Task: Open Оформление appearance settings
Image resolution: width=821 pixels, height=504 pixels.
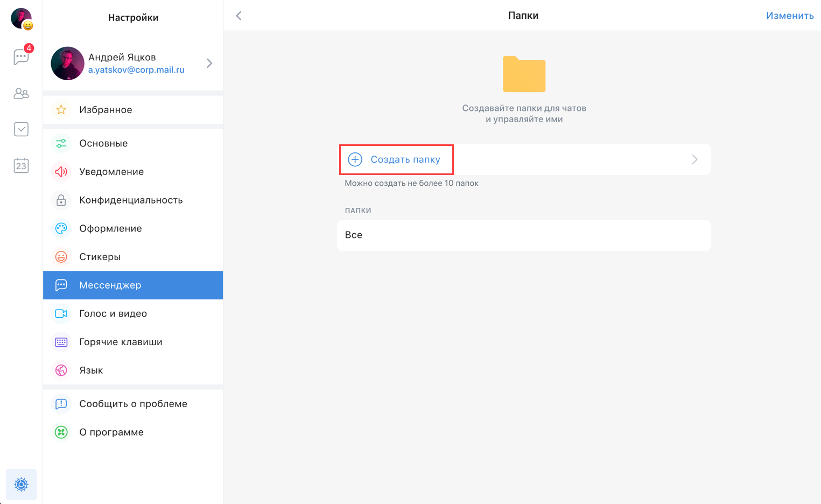Action: pyautogui.click(x=110, y=228)
